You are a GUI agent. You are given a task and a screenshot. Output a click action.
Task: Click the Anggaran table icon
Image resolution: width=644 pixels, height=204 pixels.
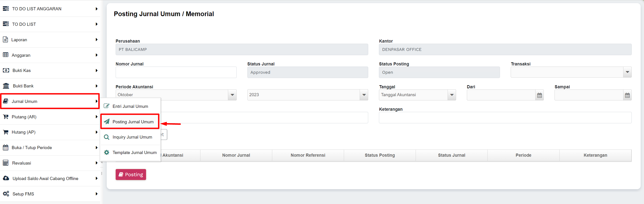tap(6, 55)
